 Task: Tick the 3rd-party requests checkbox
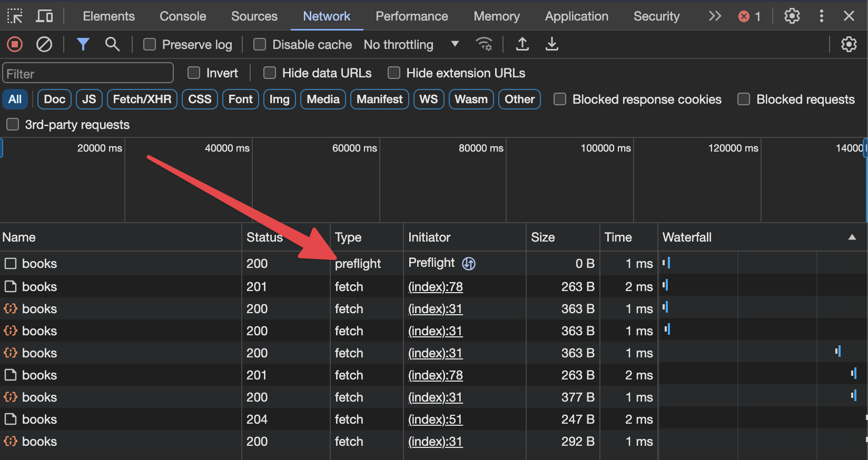point(12,125)
